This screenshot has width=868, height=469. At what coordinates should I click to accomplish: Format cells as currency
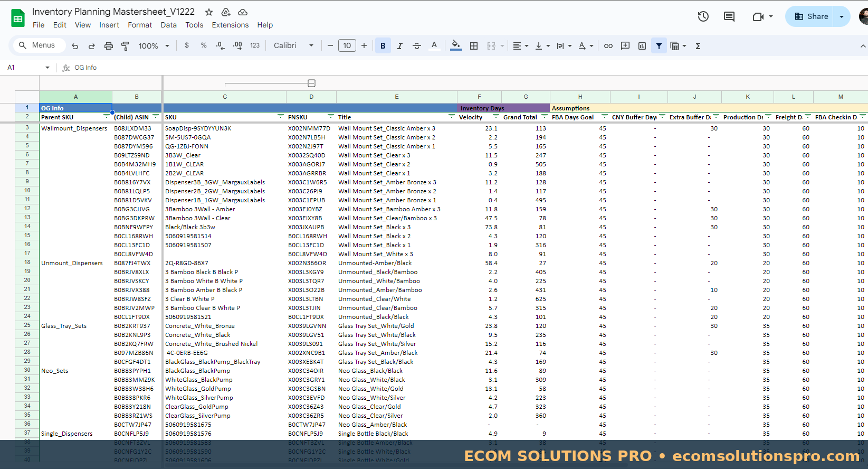(x=187, y=45)
